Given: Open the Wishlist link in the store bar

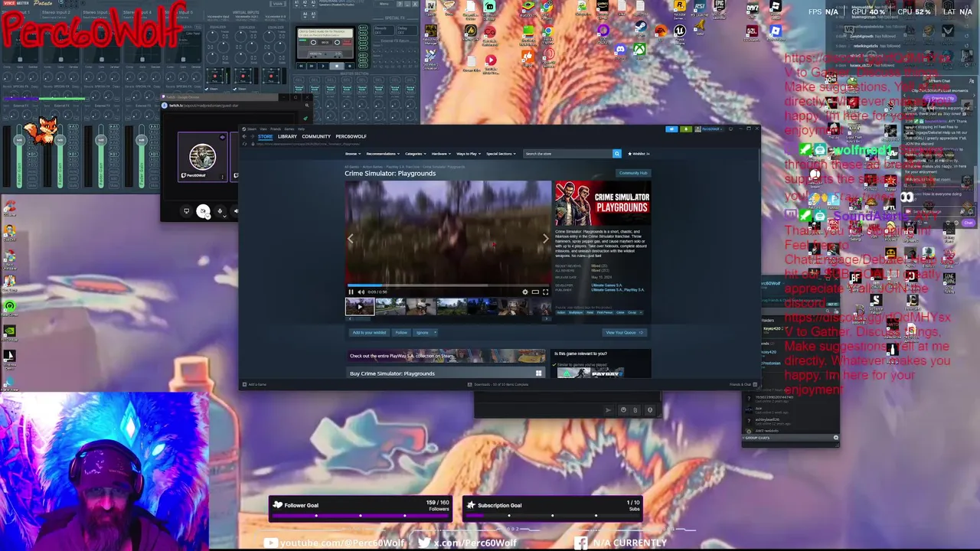Looking at the screenshot, I should point(639,154).
